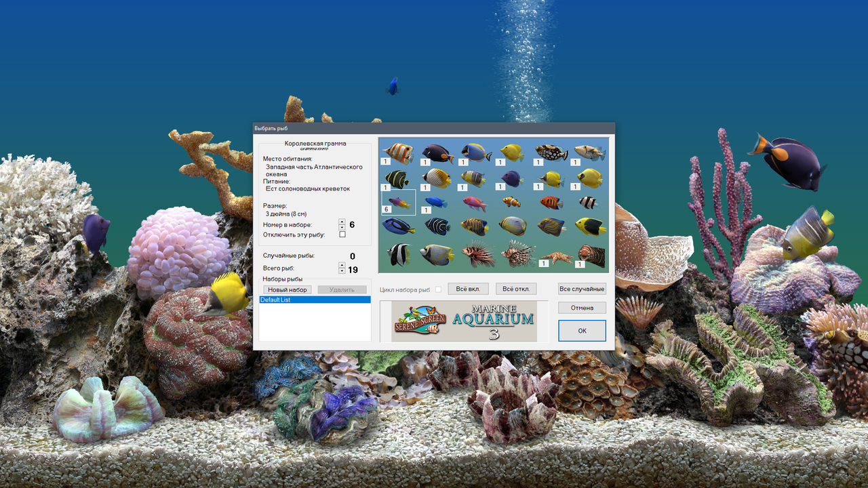Select the copperband butterflyfish in the top row

click(398, 151)
